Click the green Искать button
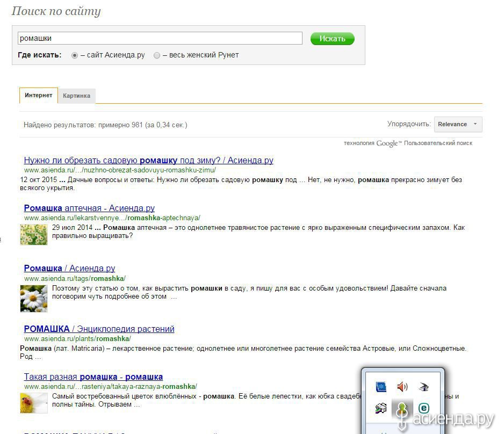 pyautogui.click(x=333, y=39)
